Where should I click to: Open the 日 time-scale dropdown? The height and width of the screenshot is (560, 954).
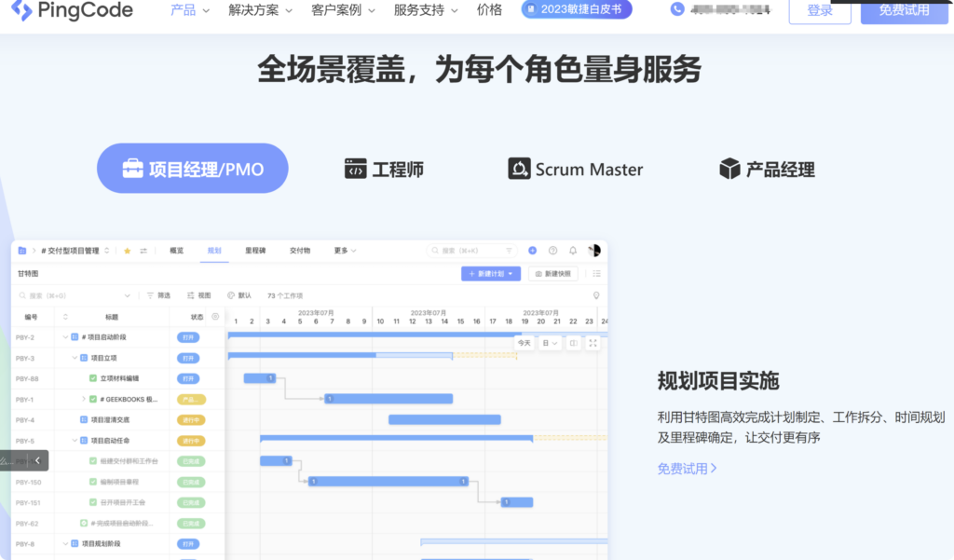pos(550,343)
